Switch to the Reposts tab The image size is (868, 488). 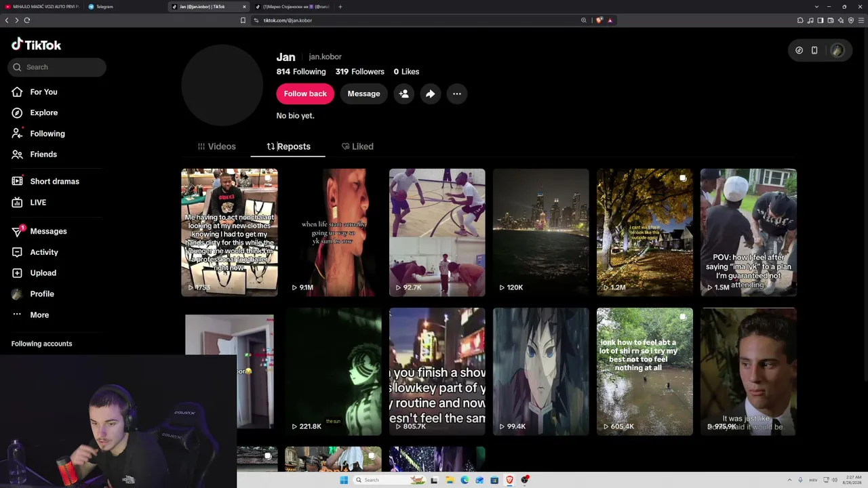288,146
